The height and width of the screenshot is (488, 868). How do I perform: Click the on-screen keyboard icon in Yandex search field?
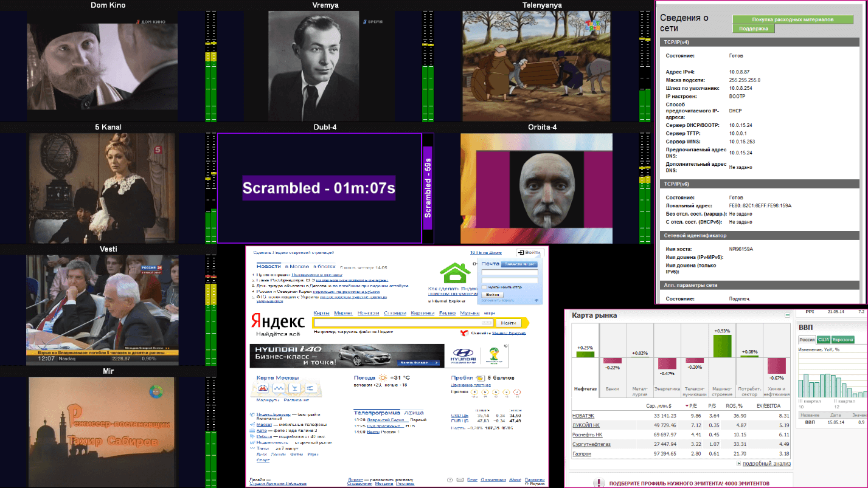[x=487, y=323]
